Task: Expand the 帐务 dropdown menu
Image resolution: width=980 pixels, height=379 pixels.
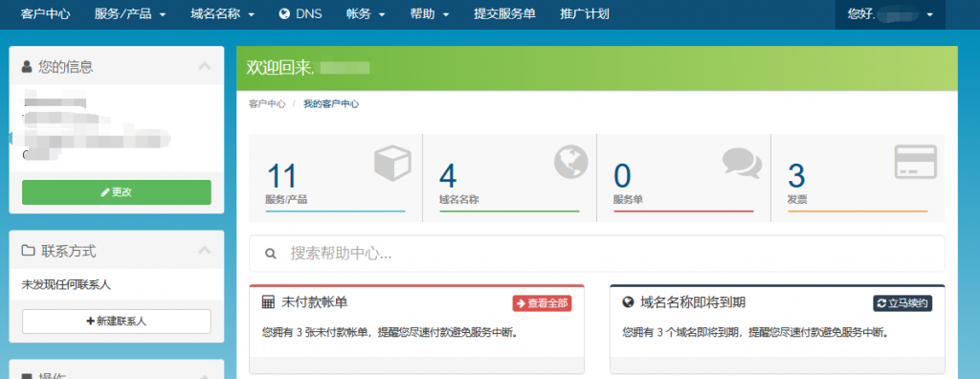Action: point(366,13)
